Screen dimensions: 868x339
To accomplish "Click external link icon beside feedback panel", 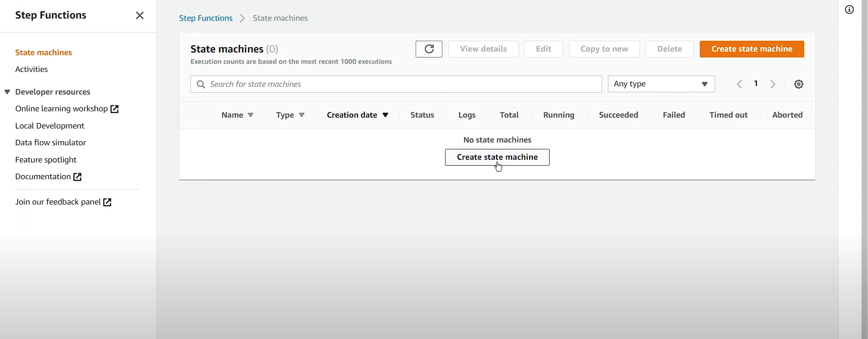I will (x=107, y=202).
